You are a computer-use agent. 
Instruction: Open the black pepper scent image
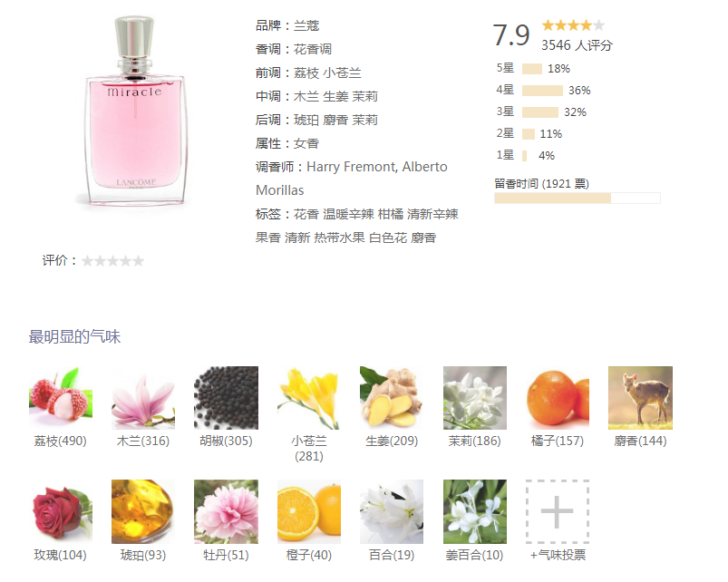click(x=226, y=398)
